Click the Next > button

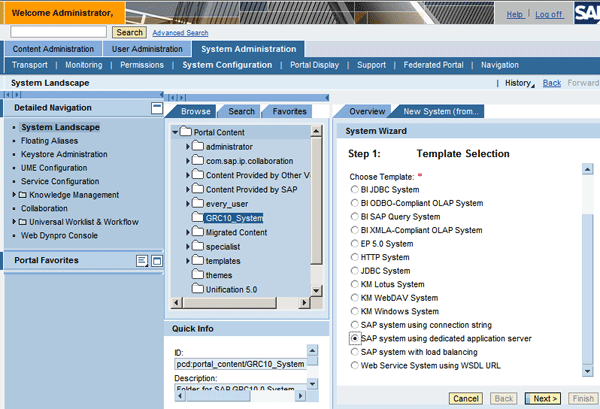(x=543, y=399)
